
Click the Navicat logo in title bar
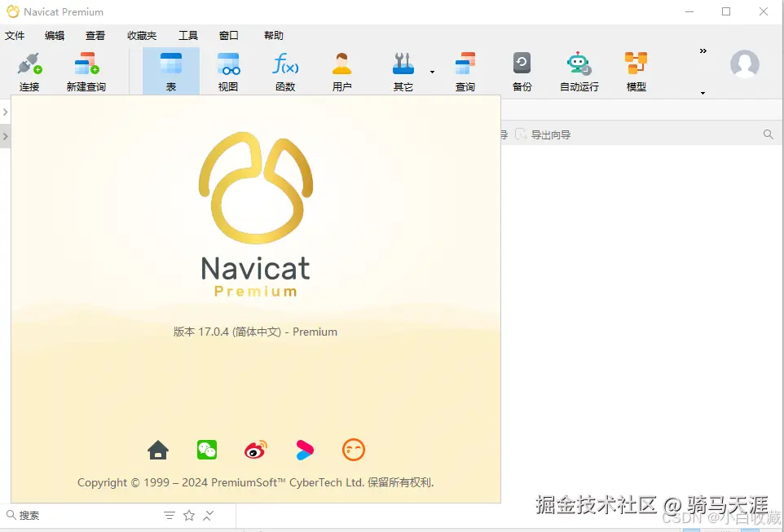12,11
